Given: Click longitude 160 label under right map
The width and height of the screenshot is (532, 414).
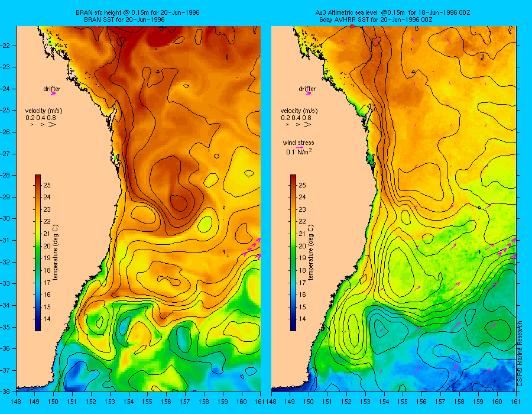Looking at the screenshot, I should (497, 402).
